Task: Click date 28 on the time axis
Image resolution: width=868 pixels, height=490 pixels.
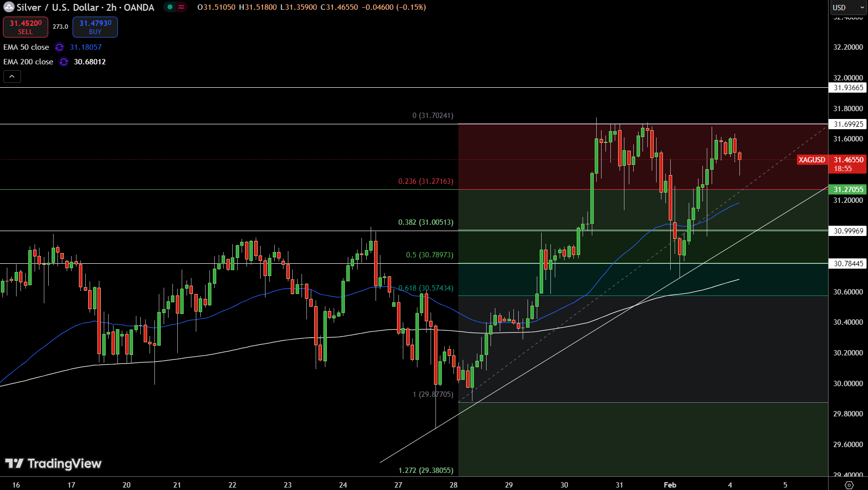Action: [x=453, y=485]
